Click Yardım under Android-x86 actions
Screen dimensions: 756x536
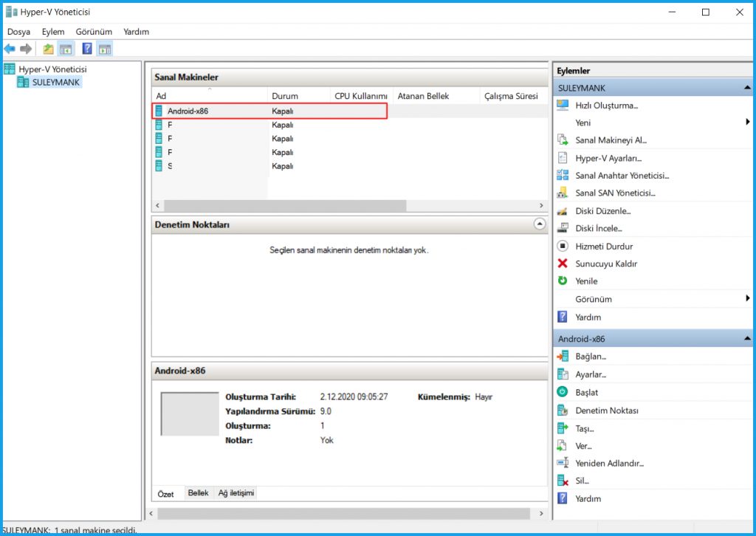pyautogui.click(x=588, y=498)
